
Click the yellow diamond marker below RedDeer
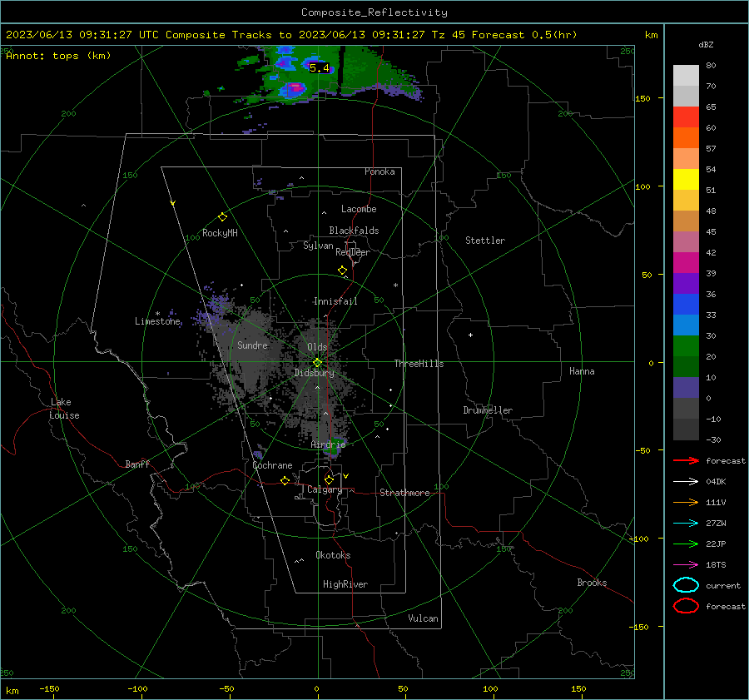click(x=342, y=271)
